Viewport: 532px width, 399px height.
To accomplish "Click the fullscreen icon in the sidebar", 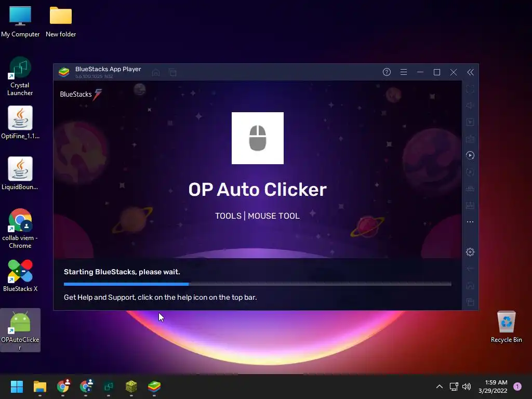I will (x=470, y=89).
